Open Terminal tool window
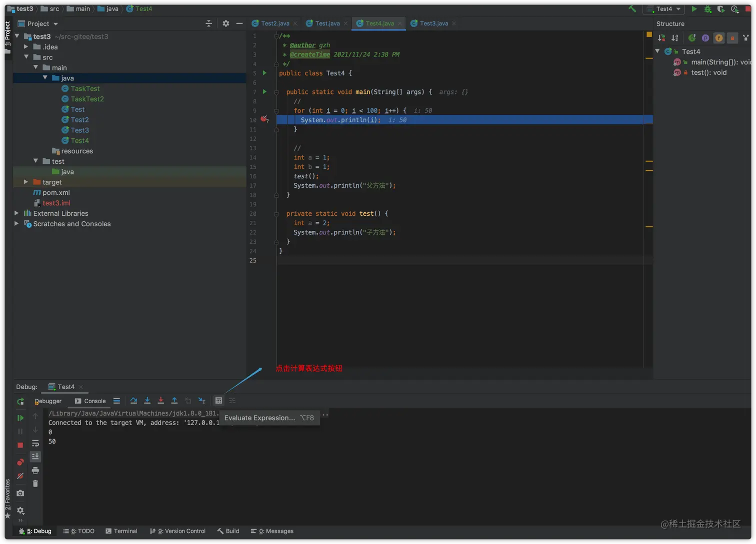This screenshot has width=756, height=544. (x=121, y=532)
